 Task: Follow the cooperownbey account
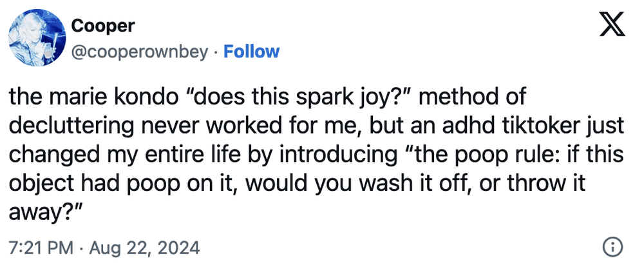click(251, 52)
